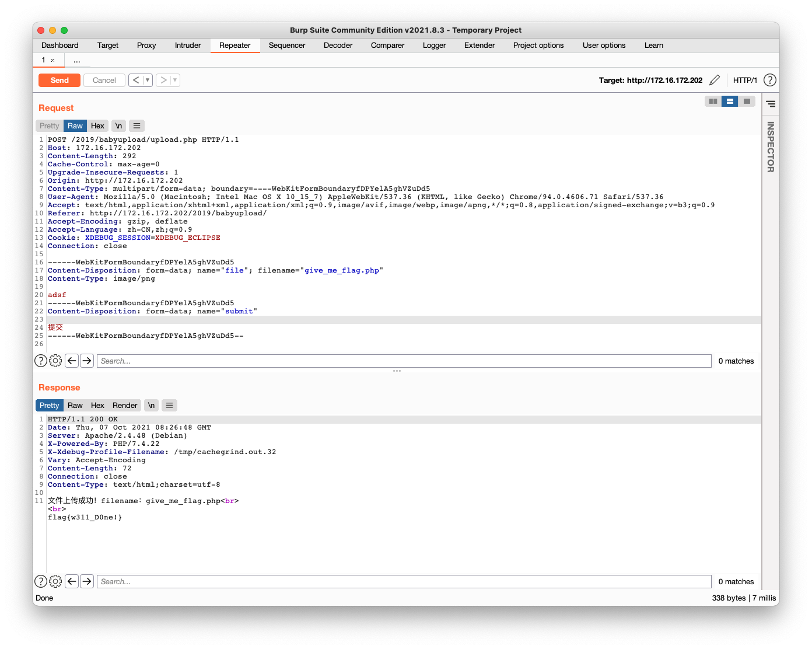
Task: Click the HTTP/1 protocol toggle
Action: coord(745,80)
